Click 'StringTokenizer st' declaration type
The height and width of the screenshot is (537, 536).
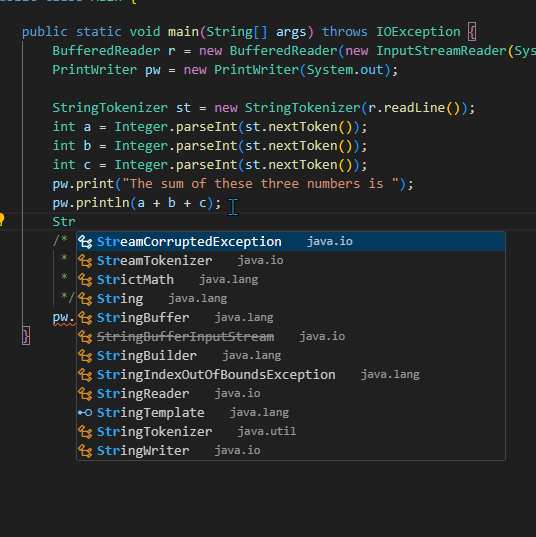coord(110,108)
